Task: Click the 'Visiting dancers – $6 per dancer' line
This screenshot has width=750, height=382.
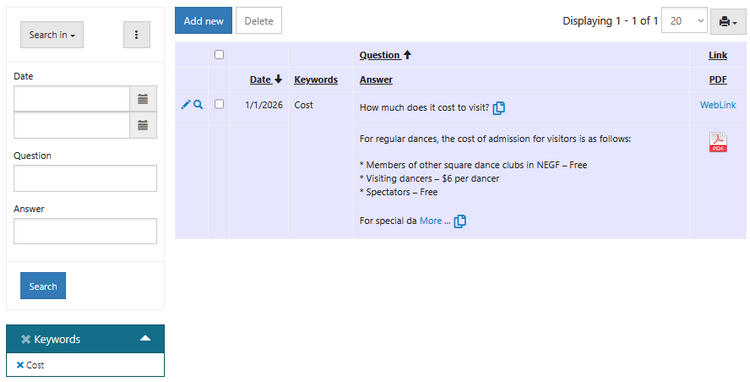Action: point(430,178)
